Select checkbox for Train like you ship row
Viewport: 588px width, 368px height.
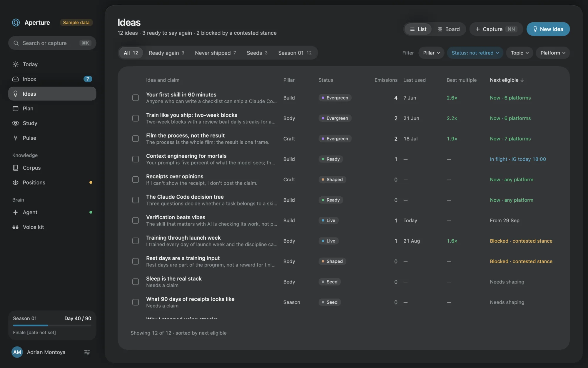[136, 118]
